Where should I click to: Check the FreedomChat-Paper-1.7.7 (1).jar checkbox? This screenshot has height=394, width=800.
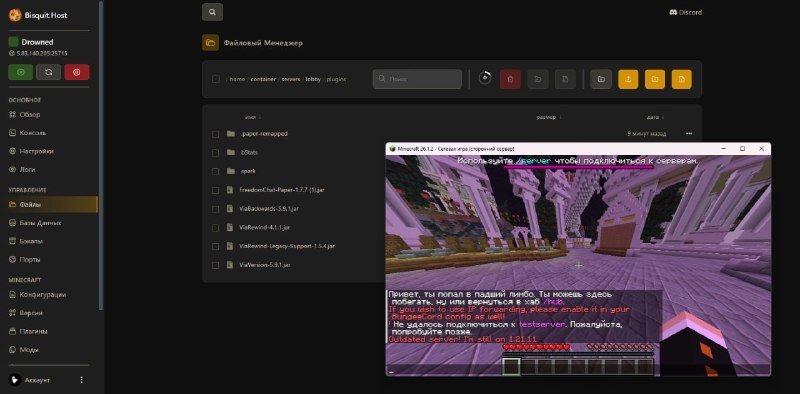pyautogui.click(x=215, y=190)
